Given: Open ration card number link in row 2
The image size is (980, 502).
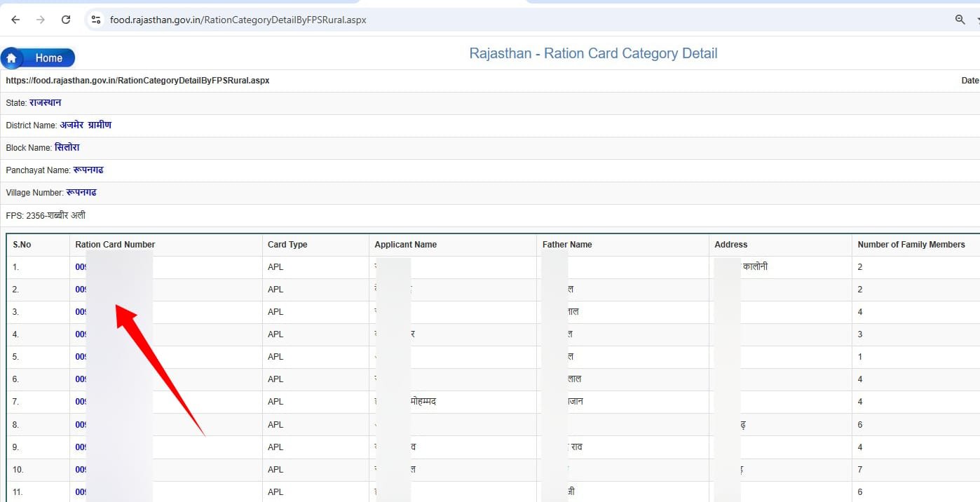Looking at the screenshot, I should pyautogui.click(x=81, y=290).
